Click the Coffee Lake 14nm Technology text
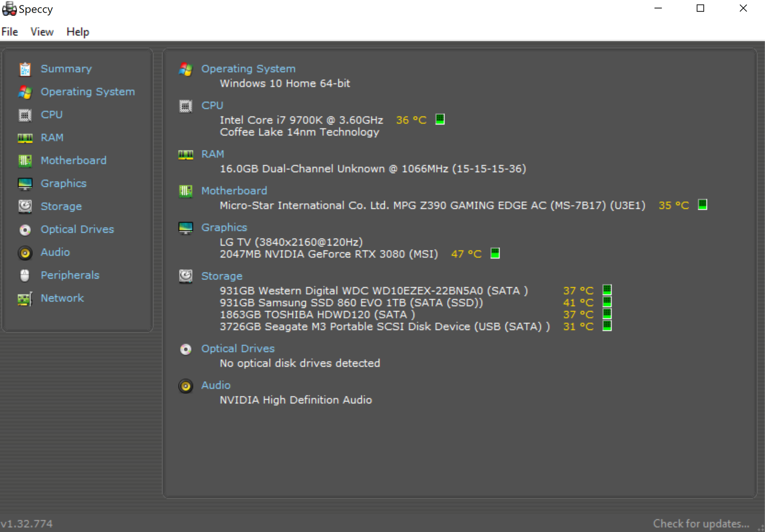 (x=299, y=132)
